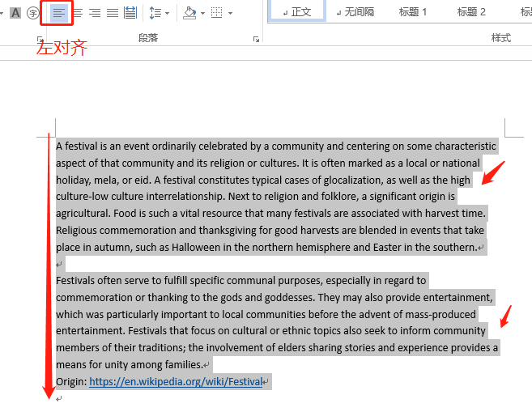
Task: Click the word 'Origin:' in the document
Action: point(71,382)
